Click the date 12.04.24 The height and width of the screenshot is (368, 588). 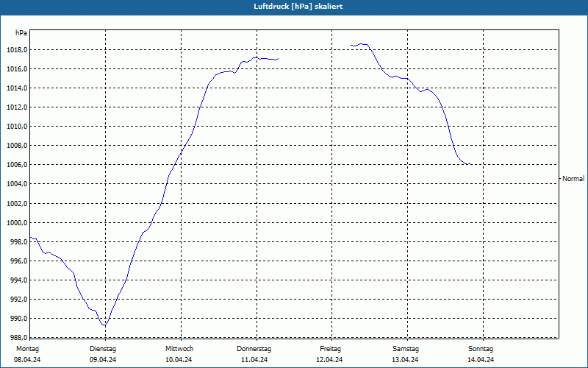(x=329, y=360)
